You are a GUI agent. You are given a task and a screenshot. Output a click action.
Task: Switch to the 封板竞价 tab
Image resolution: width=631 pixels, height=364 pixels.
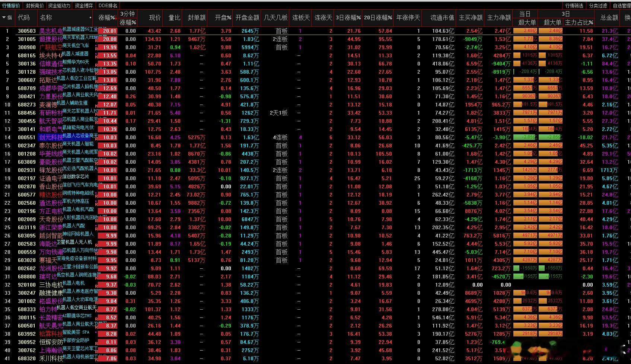(x=35, y=6)
